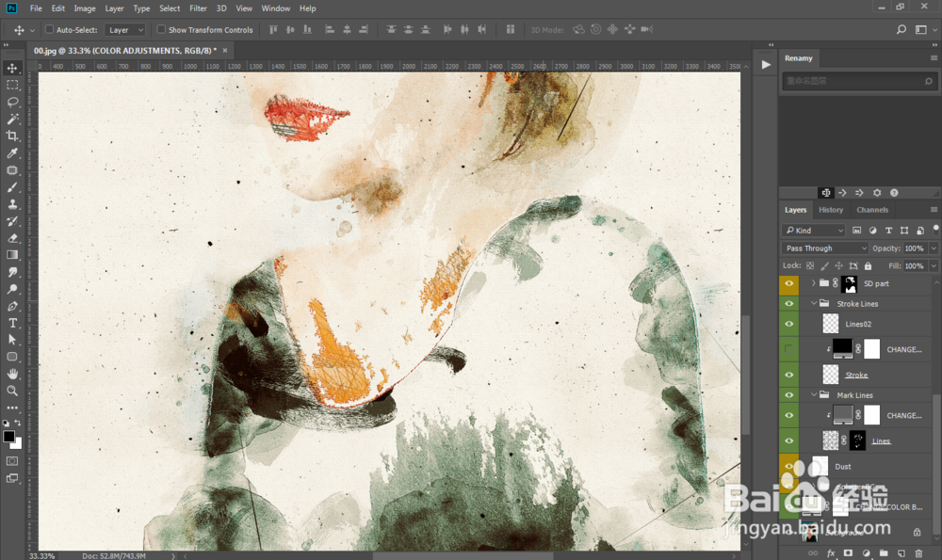Image resolution: width=942 pixels, height=560 pixels.
Task: Hide the Stroke layer
Action: tap(788, 375)
